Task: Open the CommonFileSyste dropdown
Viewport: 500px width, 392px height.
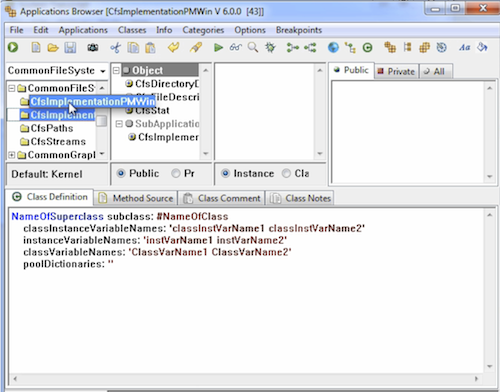Action: tap(103, 71)
